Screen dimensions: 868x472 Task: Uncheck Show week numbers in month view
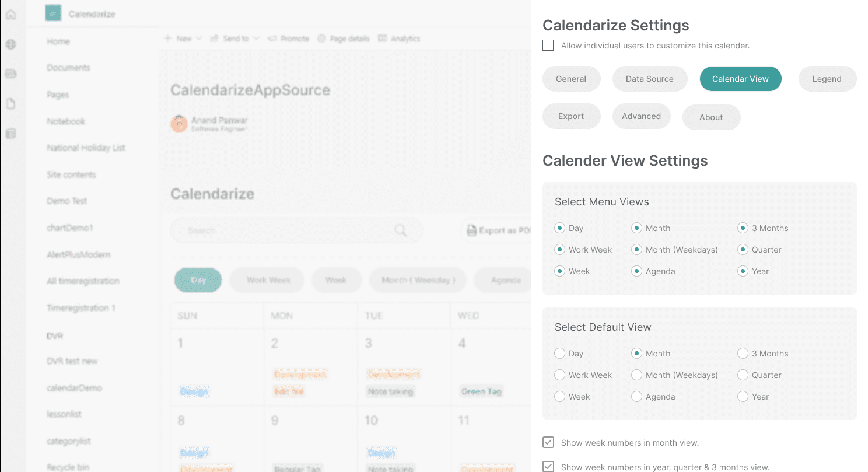click(548, 442)
